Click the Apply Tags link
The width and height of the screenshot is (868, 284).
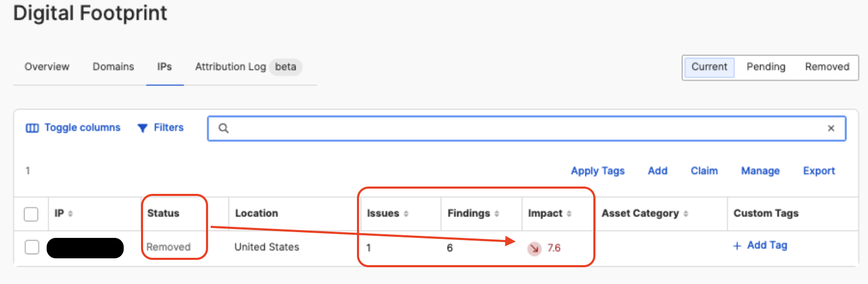pyautogui.click(x=598, y=171)
